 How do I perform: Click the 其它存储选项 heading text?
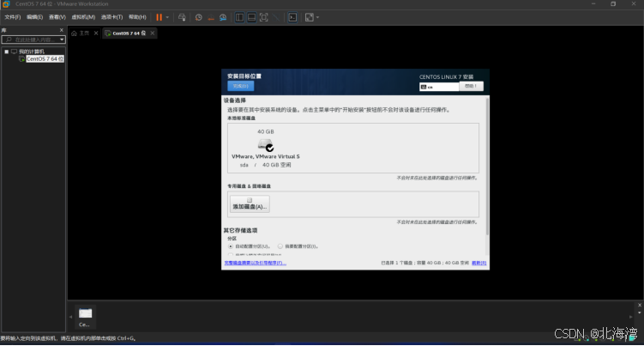(240, 230)
